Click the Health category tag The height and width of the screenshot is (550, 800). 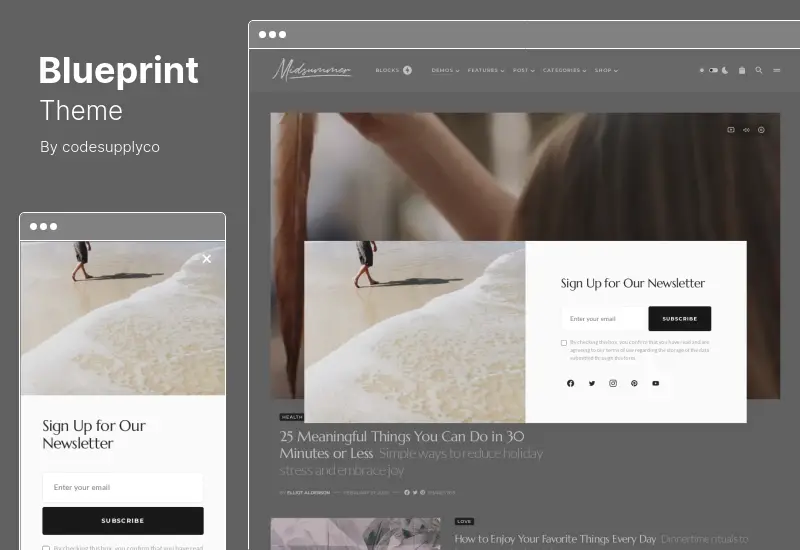click(x=292, y=417)
